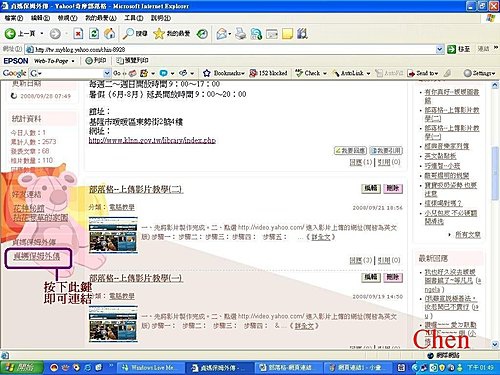Expand the Check dropdown arrow

pos(325,73)
